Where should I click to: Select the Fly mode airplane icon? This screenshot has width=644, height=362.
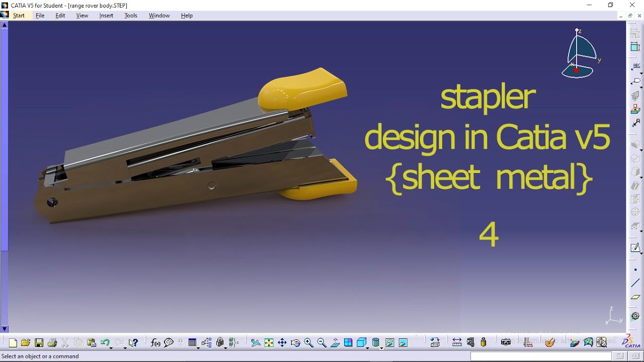(256, 343)
